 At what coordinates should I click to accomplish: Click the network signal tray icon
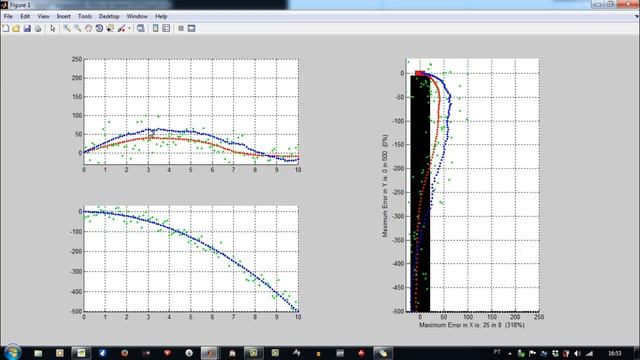(589, 353)
